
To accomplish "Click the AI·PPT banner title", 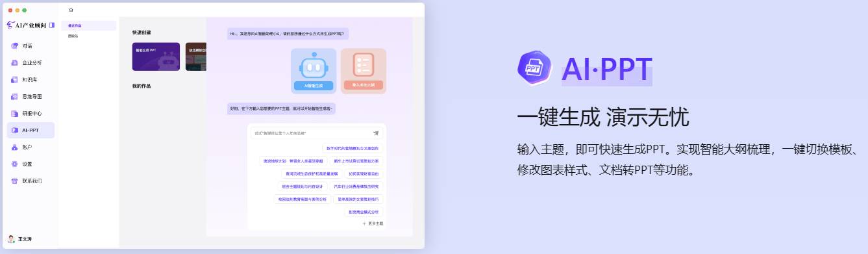I will [x=607, y=70].
